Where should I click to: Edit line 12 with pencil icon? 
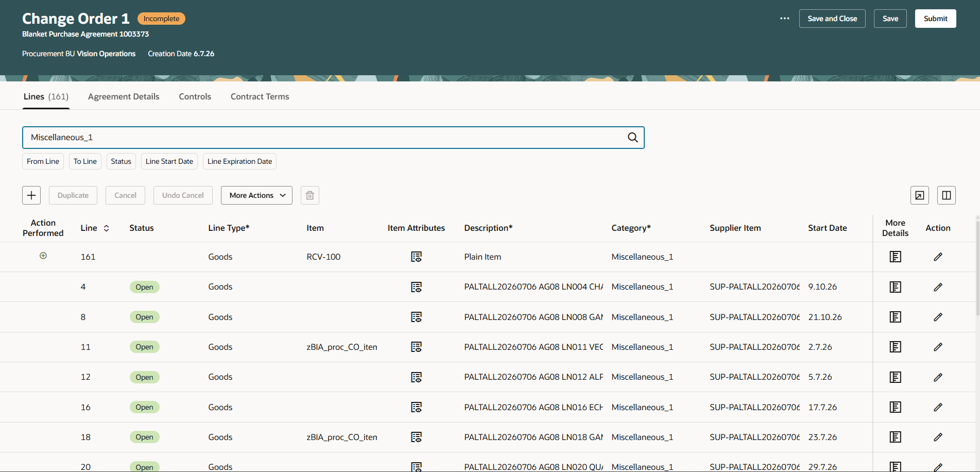[x=938, y=377]
